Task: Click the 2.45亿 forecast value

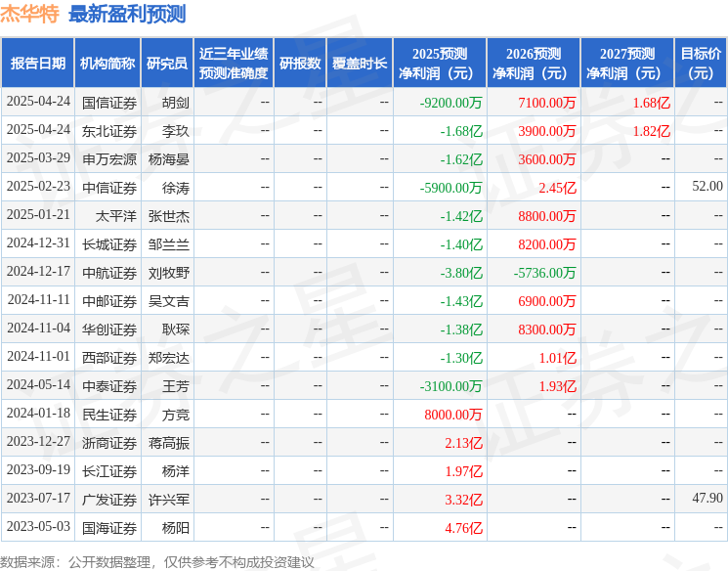Action: (557, 188)
